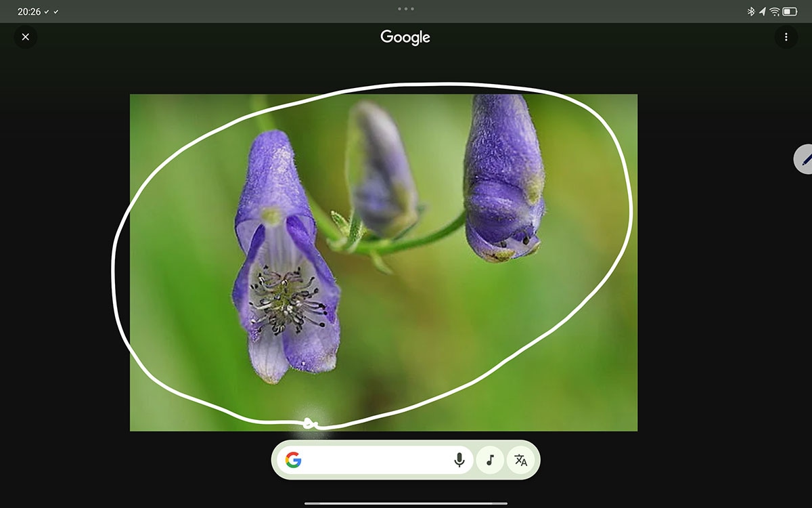Focus the search text input field
The height and width of the screenshot is (508, 812).
coord(376,461)
